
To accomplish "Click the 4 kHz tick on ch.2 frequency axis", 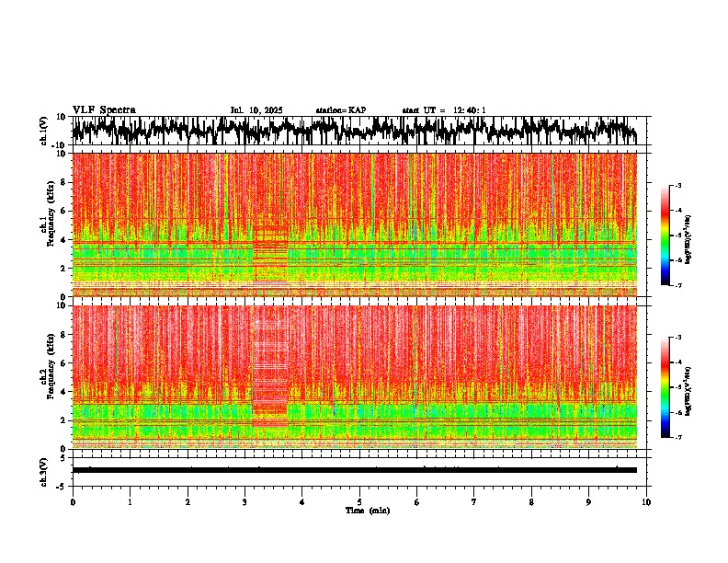I will [x=63, y=392].
